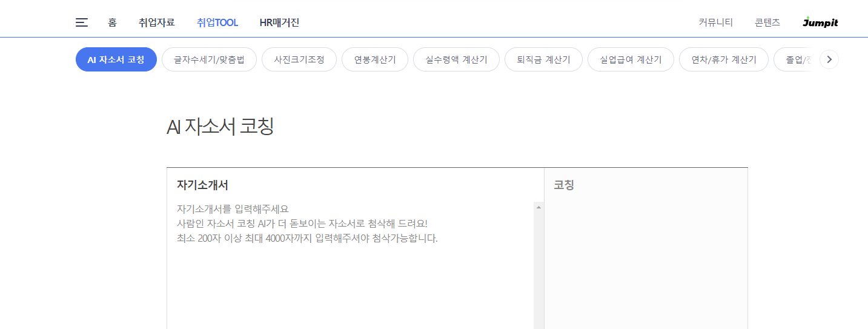Select AI 자소서 코칭 tab
The height and width of the screenshot is (329, 868).
point(116,59)
